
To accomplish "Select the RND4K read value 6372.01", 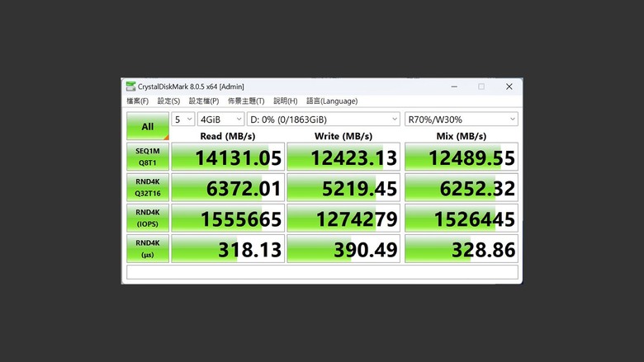I will [x=228, y=187].
